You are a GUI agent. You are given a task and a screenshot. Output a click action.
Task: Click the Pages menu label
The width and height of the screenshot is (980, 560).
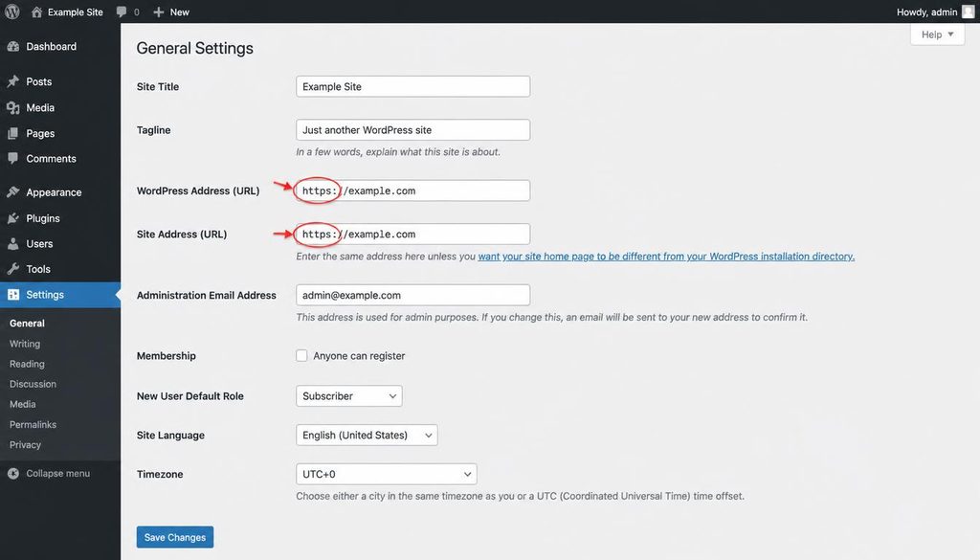[x=40, y=133]
